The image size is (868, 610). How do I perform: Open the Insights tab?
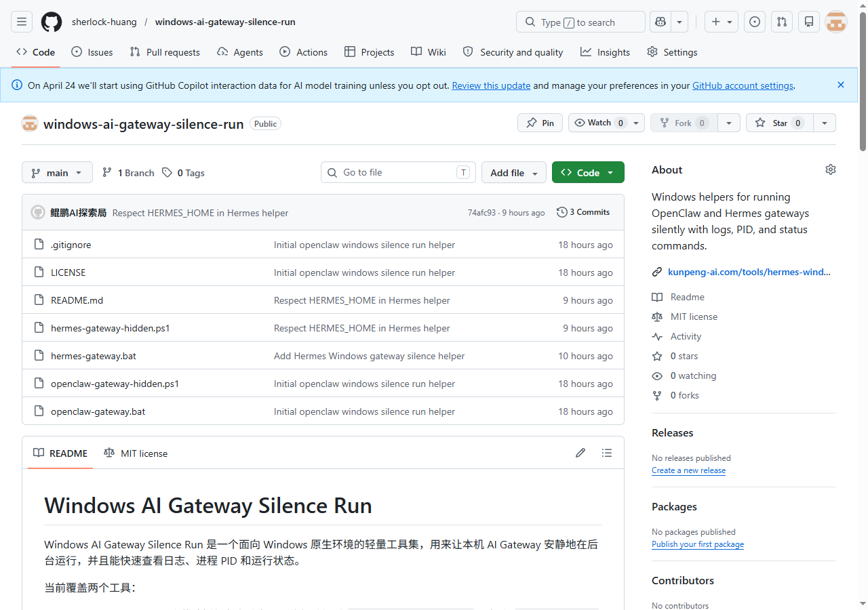click(x=605, y=52)
